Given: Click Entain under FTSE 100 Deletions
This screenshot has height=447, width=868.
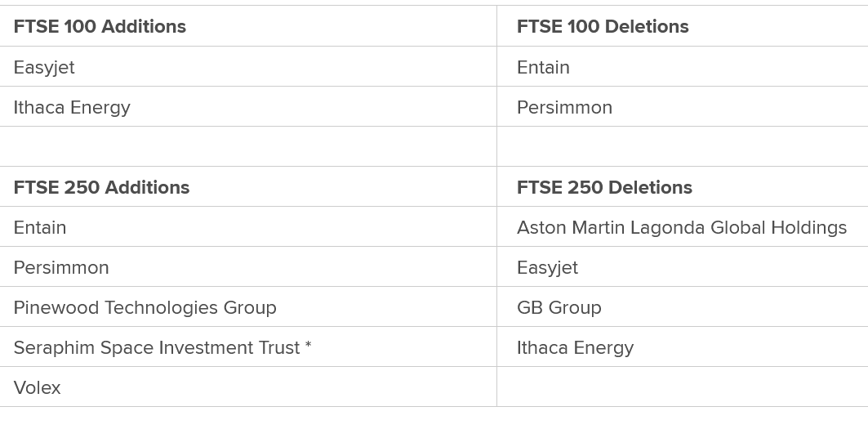Looking at the screenshot, I should click(x=683, y=66).
